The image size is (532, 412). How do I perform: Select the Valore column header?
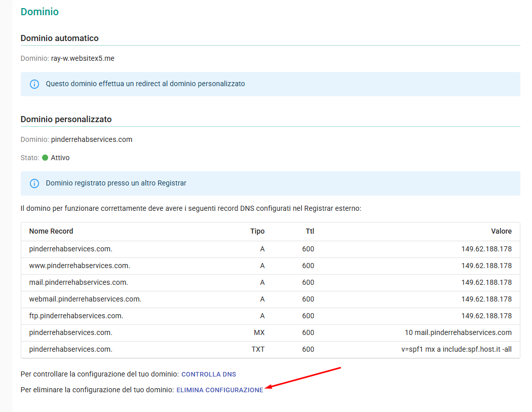click(x=501, y=231)
